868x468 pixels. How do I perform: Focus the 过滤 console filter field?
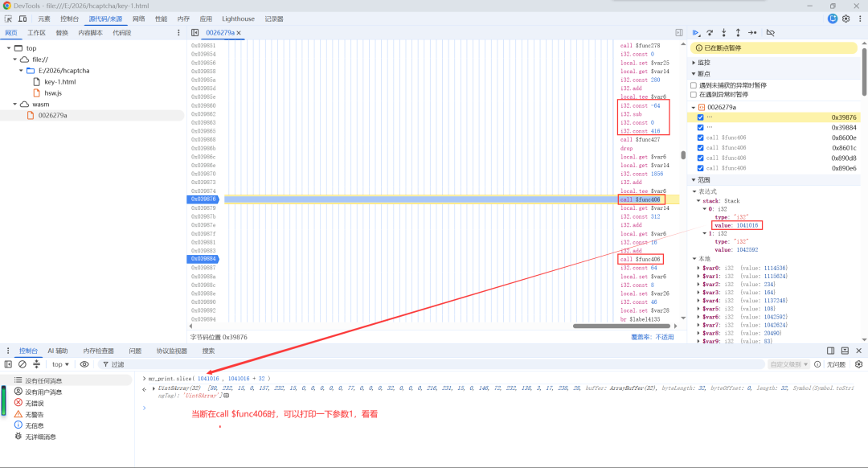[x=432, y=364]
